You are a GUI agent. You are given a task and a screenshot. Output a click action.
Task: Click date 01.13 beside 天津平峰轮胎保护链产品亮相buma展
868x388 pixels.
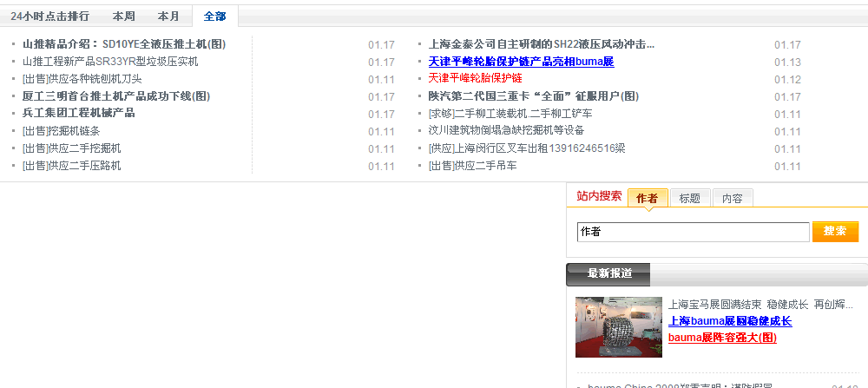point(788,62)
